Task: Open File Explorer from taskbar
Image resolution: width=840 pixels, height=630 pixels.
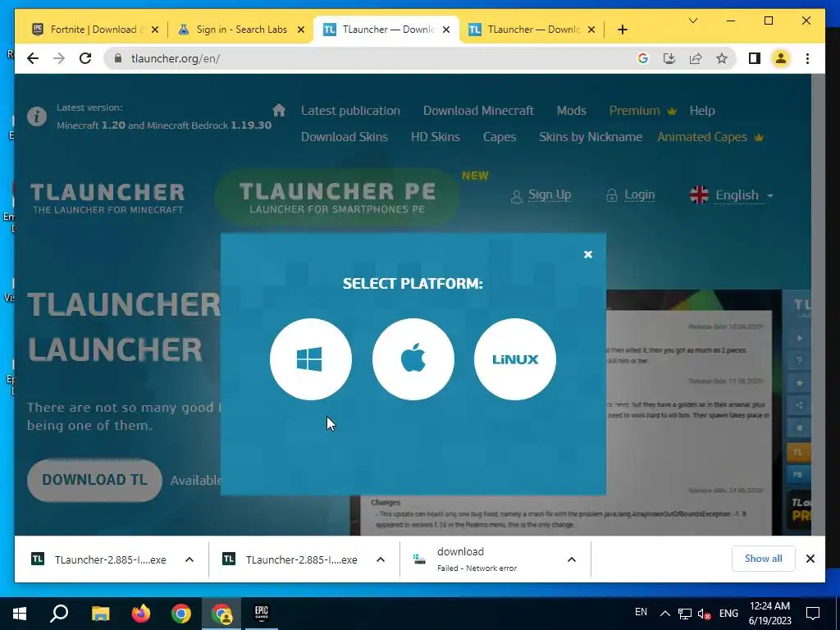Action: 100,614
